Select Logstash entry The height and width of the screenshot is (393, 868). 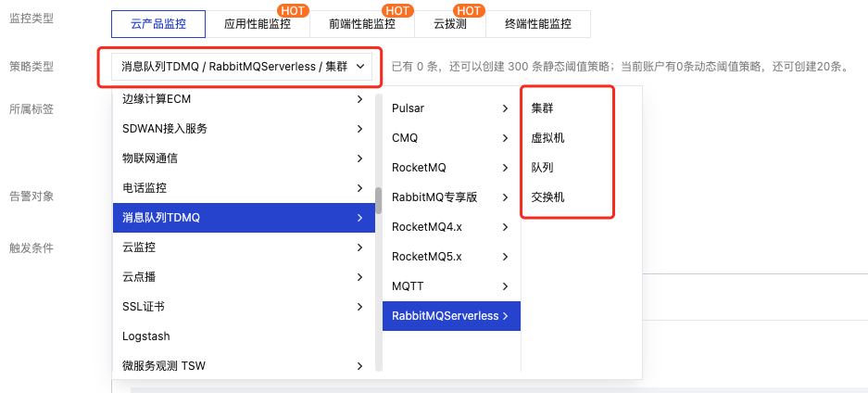click(244, 336)
